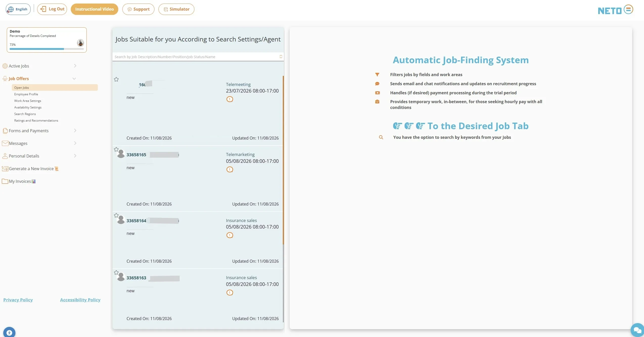This screenshot has height=337, width=644.
Task: Expand the Active Jobs menu chevron
Action: [75, 66]
